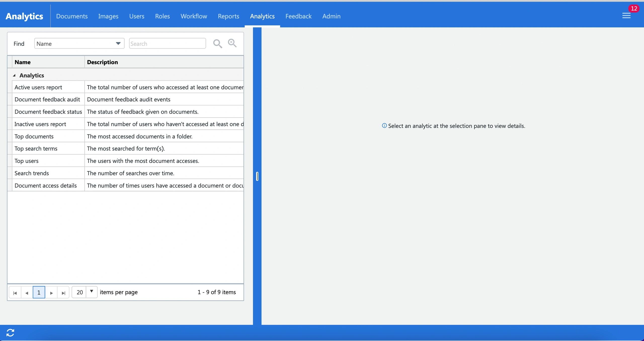Go to next page arrow icon
Image resolution: width=644 pixels, height=341 pixels.
pos(51,293)
